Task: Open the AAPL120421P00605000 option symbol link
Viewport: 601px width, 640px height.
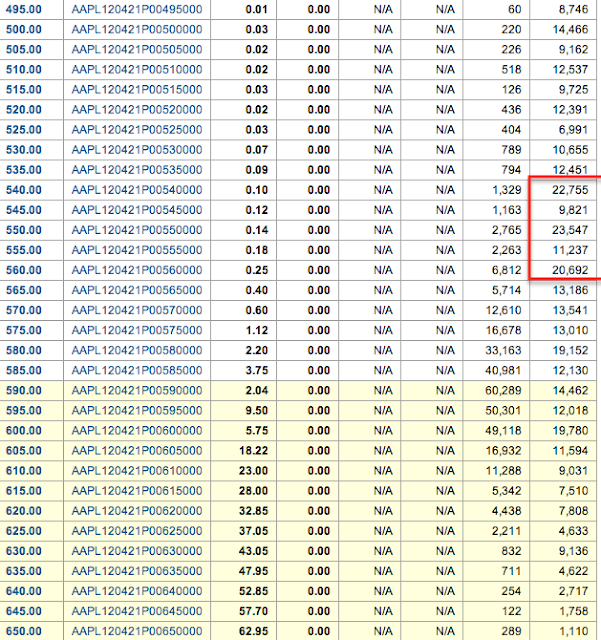Action: tap(137, 451)
